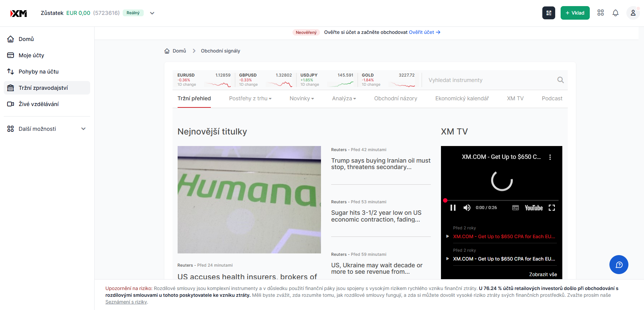Switch to Ekonomický kalendář tab
This screenshot has height=310, width=644.
(462, 99)
